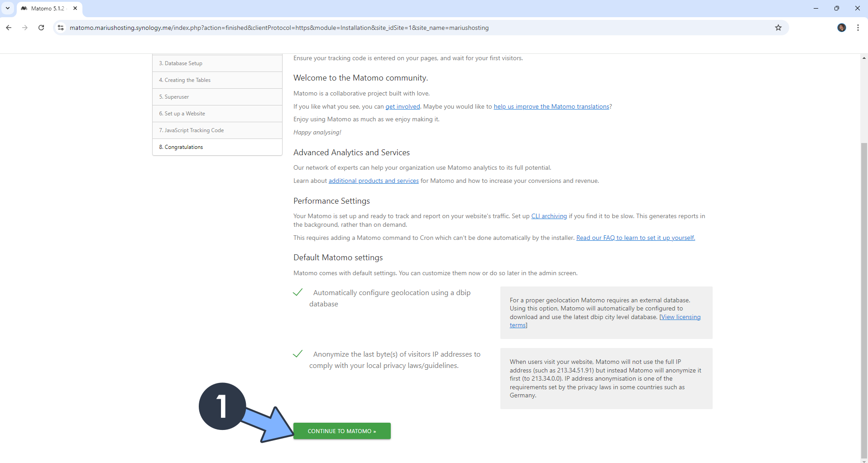868x463 pixels.
Task: Click 'Default Matomo settings' heading
Action: pyautogui.click(x=338, y=258)
